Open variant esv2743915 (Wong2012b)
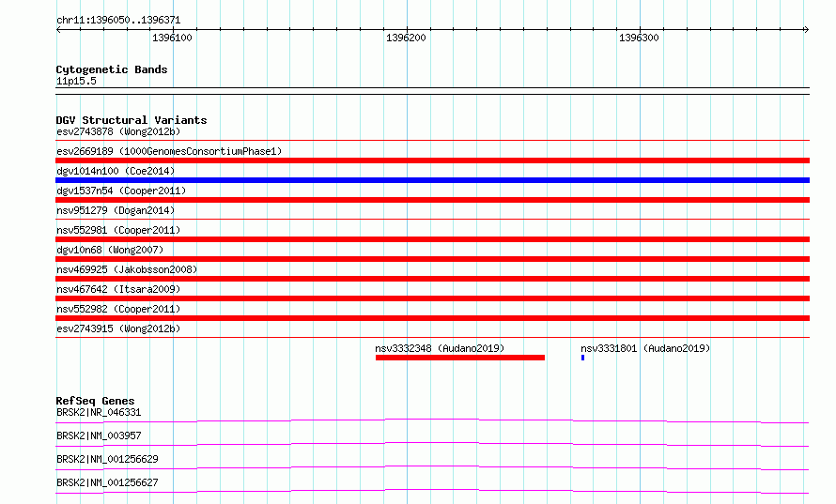This screenshot has height=504, width=836. pyautogui.click(x=118, y=328)
